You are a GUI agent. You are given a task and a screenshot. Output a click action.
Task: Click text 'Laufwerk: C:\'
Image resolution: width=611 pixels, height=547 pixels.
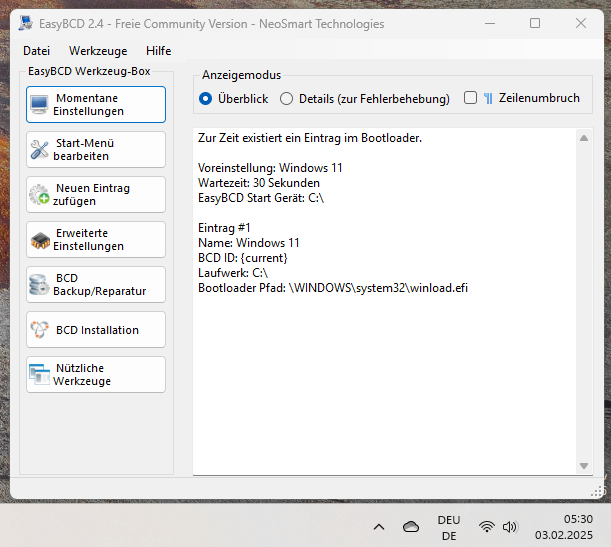pyautogui.click(x=233, y=273)
